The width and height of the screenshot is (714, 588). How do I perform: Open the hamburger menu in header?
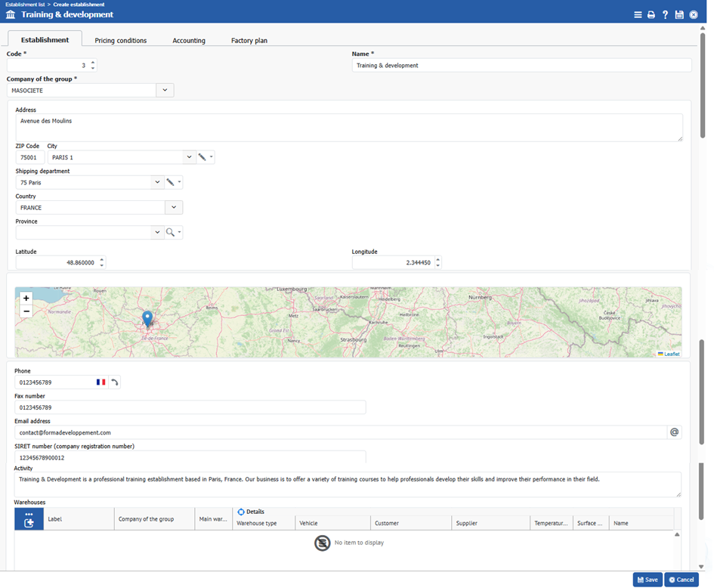[x=638, y=14]
